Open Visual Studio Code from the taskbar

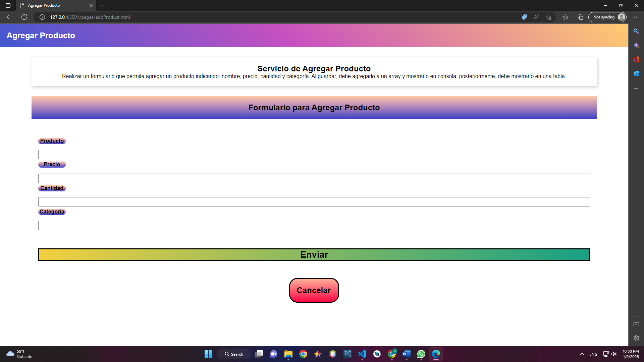[x=362, y=354]
